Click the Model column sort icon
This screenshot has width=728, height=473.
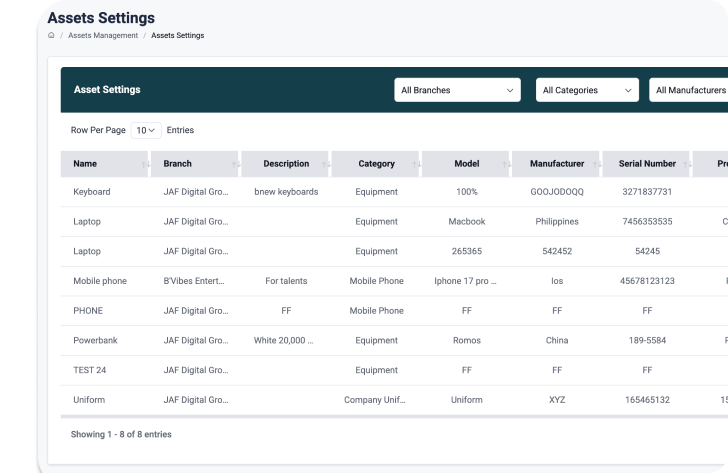click(x=507, y=164)
